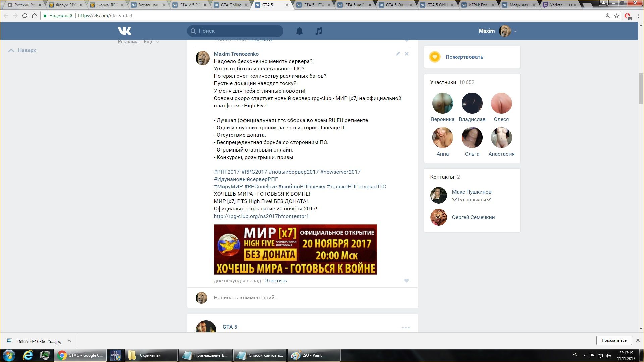Open the volume icon in system tray

point(608,355)
